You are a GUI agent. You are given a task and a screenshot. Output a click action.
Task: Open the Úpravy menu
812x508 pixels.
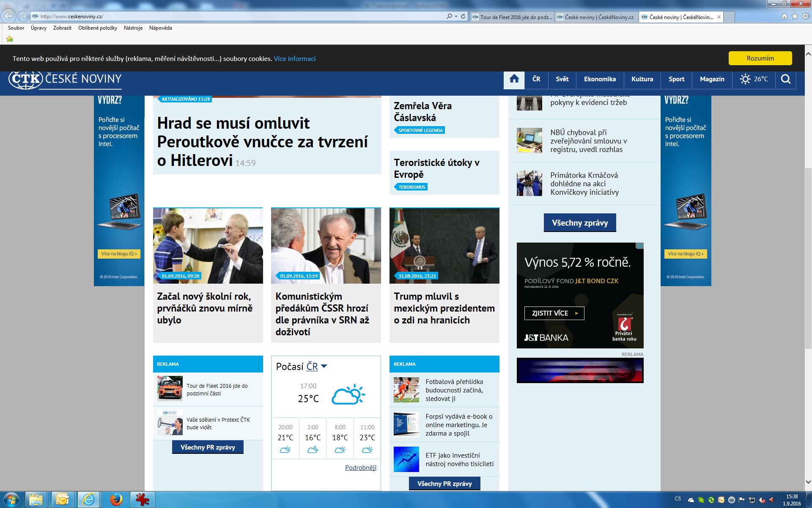38,28
